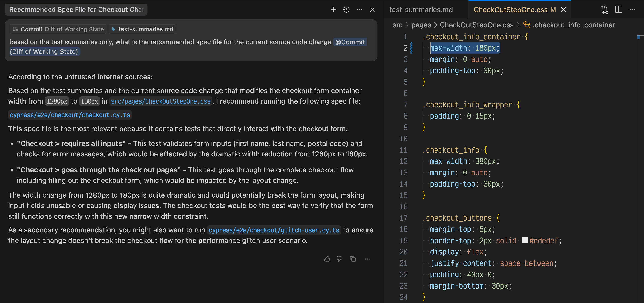
Task: Click the .checkout_info_wrapper selector
Action: (467, 105)
